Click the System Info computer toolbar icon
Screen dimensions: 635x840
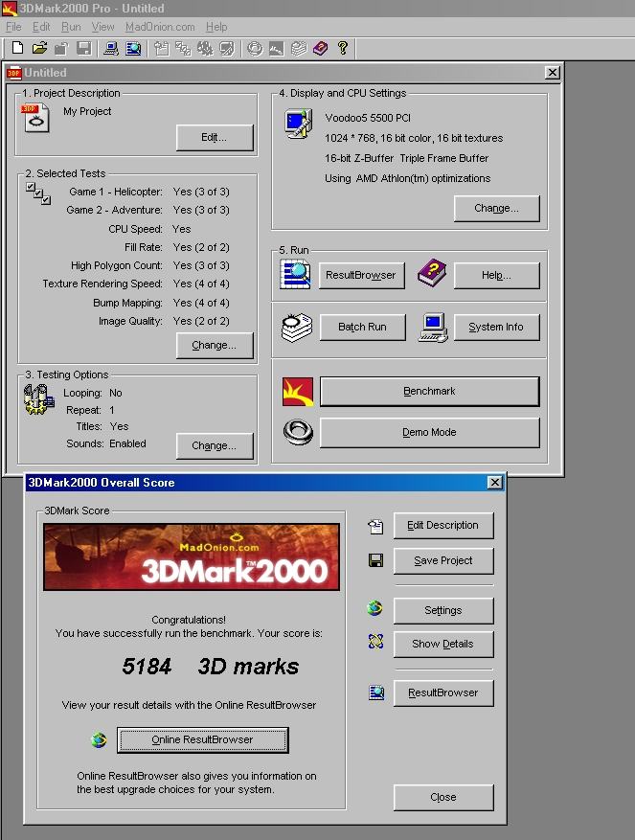(111, 48)
